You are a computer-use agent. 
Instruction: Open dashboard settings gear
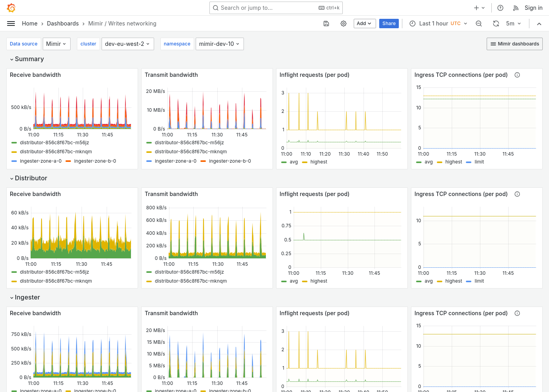coord(344,24)
